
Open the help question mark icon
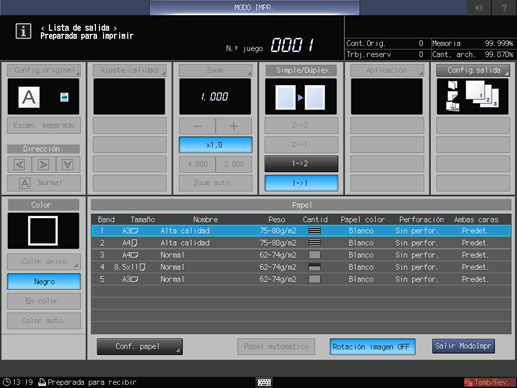(504, 7)
